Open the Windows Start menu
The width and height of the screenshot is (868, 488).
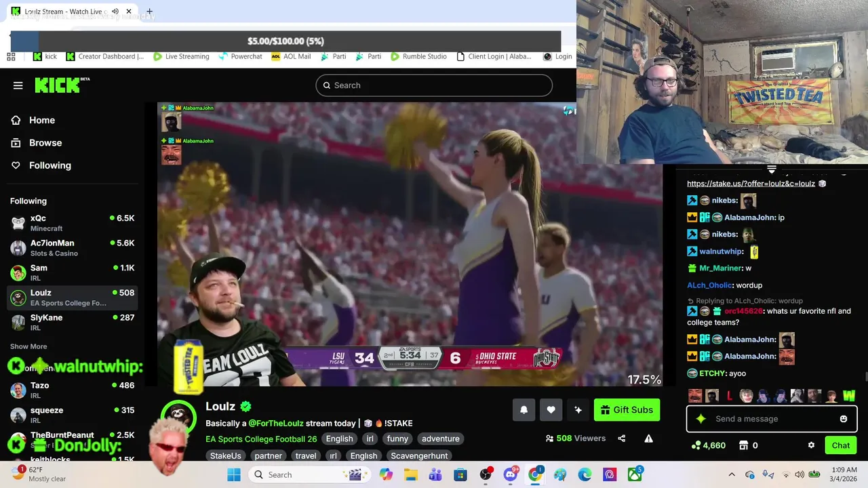click(x=234, y=474)
